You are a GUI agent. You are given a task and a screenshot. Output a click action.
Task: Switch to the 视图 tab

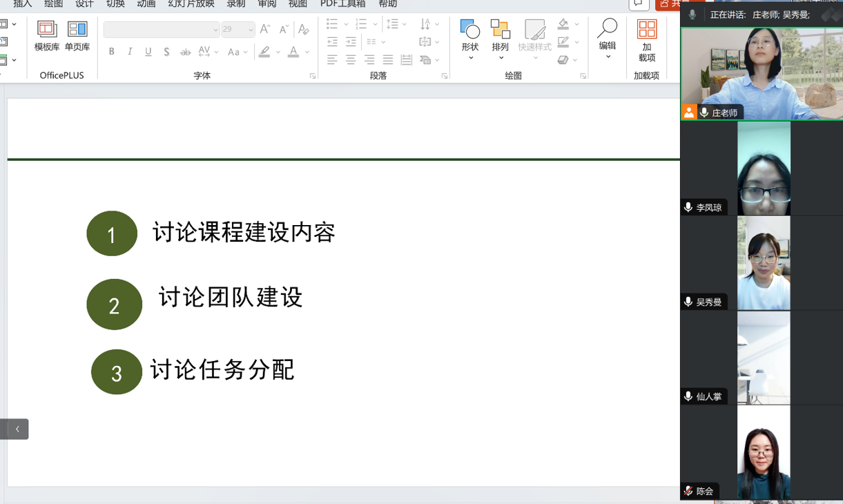click(298, 4)
